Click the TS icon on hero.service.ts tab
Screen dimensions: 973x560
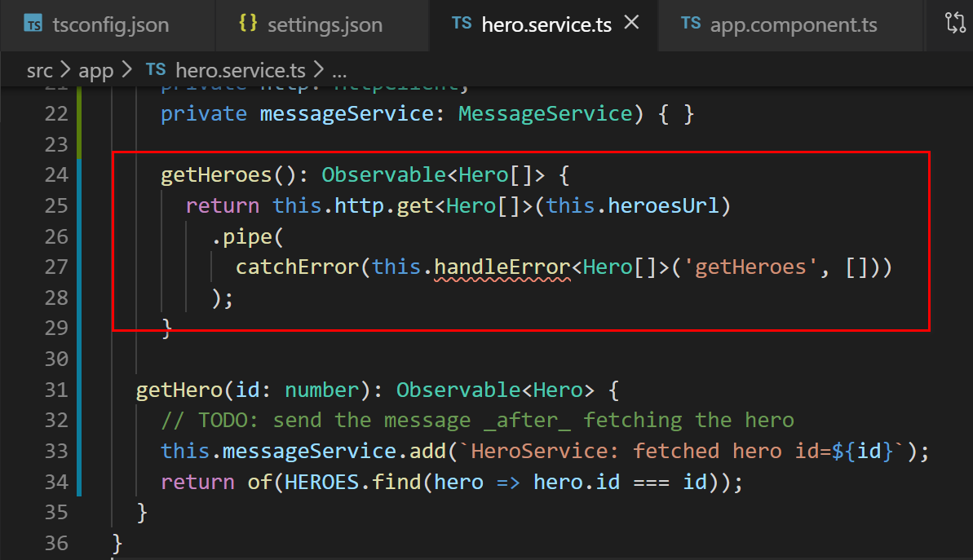tap(462, 24)
